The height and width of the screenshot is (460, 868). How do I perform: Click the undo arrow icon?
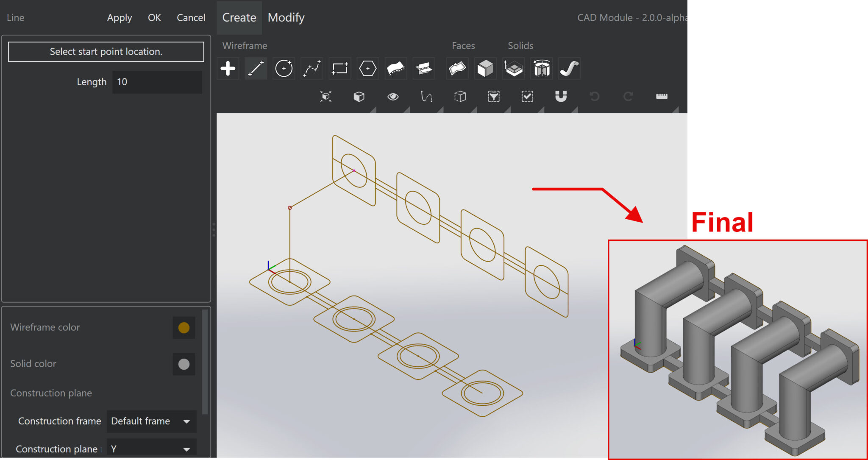[595, 97]
